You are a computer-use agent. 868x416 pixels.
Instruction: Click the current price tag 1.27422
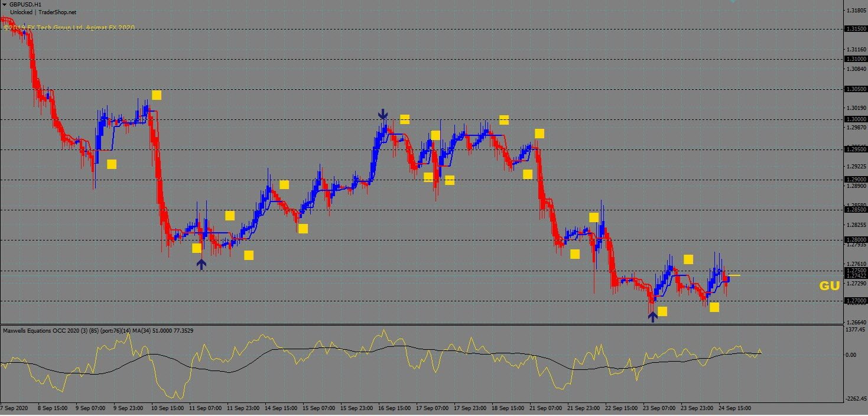coord(856,276)
